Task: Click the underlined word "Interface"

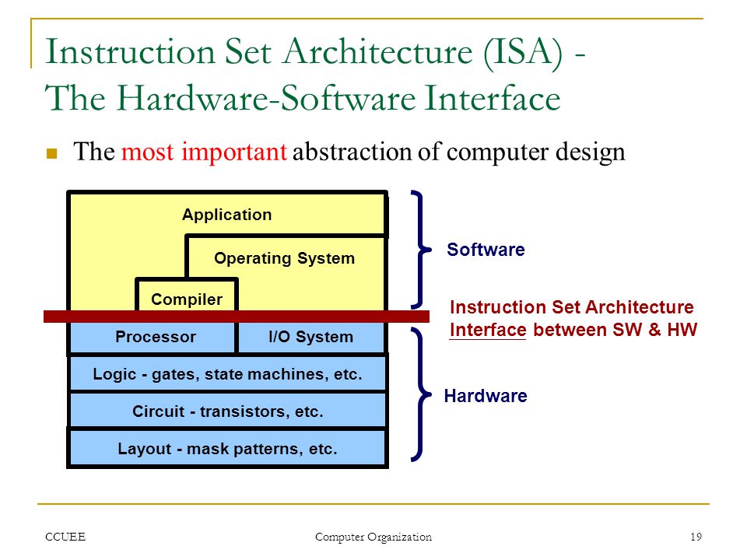Action: (x=488, y=330)
